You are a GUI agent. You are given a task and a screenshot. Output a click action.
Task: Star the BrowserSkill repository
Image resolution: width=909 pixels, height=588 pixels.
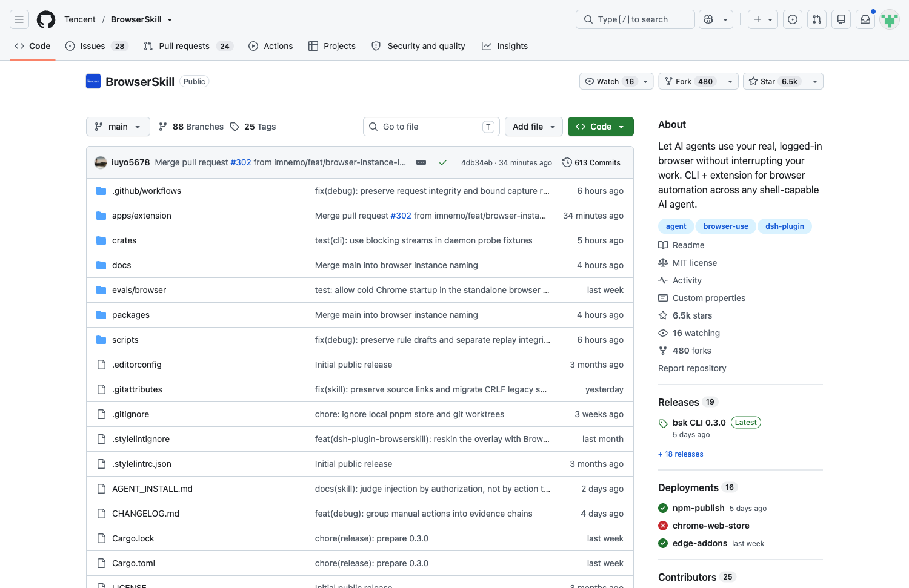(774, 81)
